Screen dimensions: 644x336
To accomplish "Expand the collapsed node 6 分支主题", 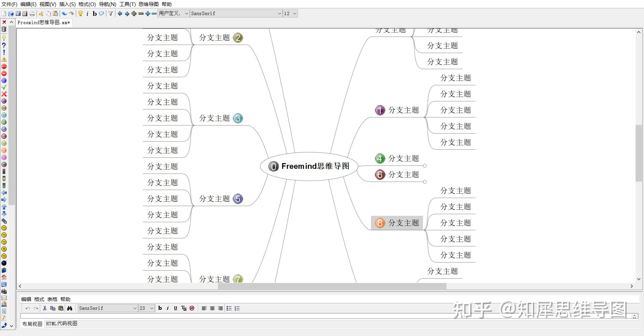I will (x=425, y=182).
